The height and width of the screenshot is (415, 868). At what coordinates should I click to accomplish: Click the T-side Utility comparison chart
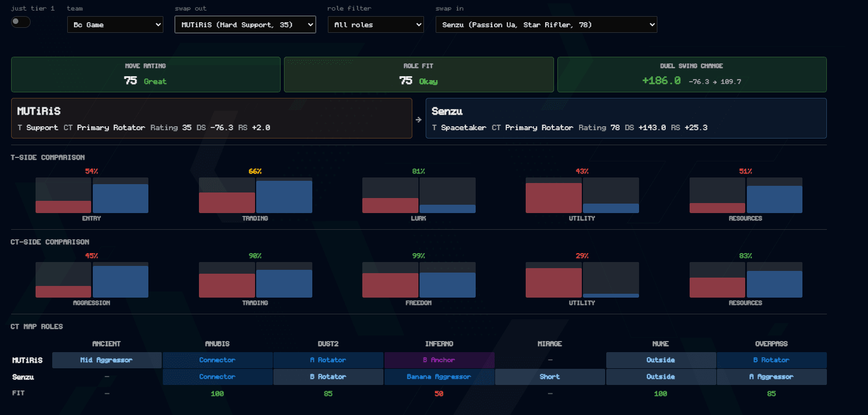582,195
